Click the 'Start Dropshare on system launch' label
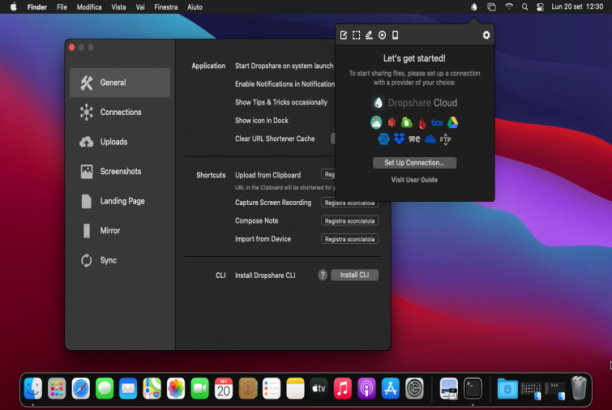 pos(284,66)
